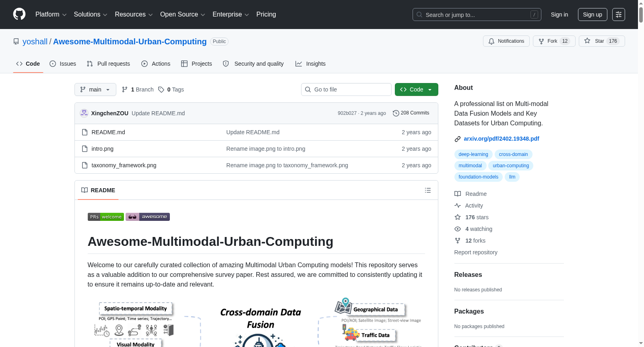Open commit hash 902b027

pos(347,113)
